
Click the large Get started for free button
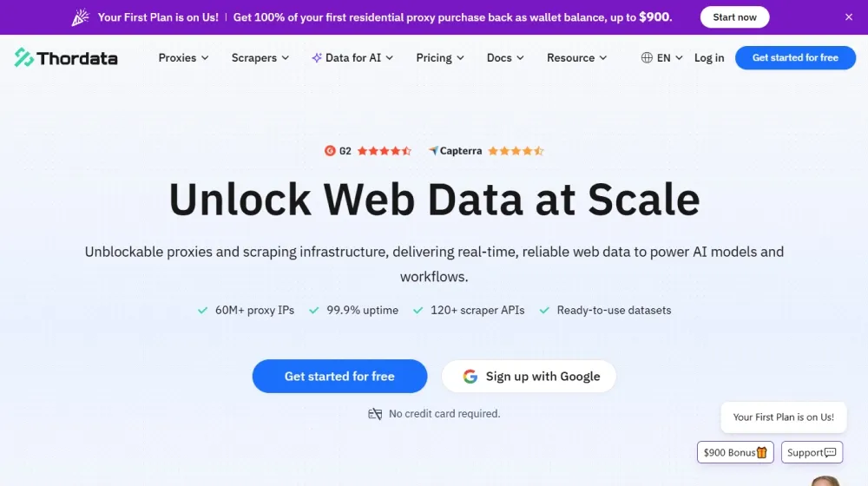pos(339,377)
